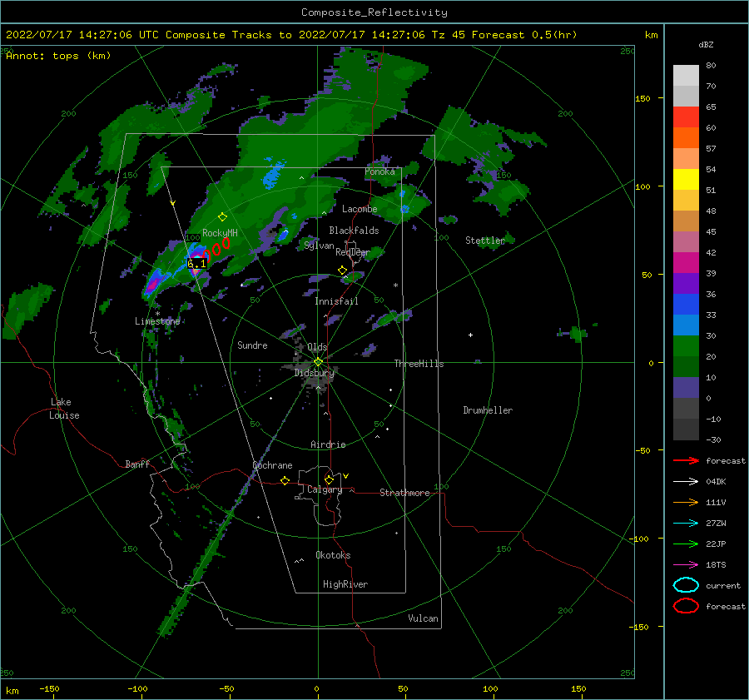Click the 6.1 storm top label

[196, 264]
